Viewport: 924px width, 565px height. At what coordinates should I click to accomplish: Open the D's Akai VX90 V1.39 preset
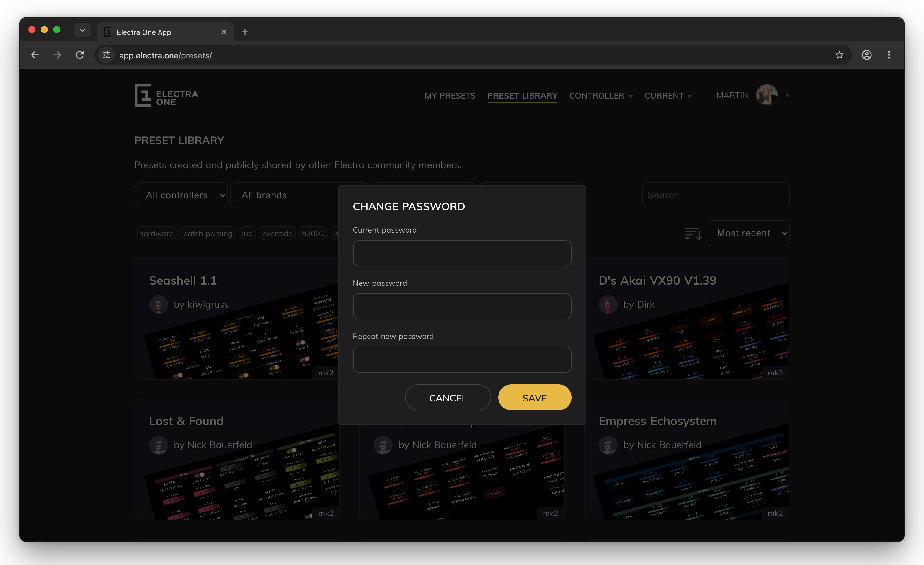(657, 280)
